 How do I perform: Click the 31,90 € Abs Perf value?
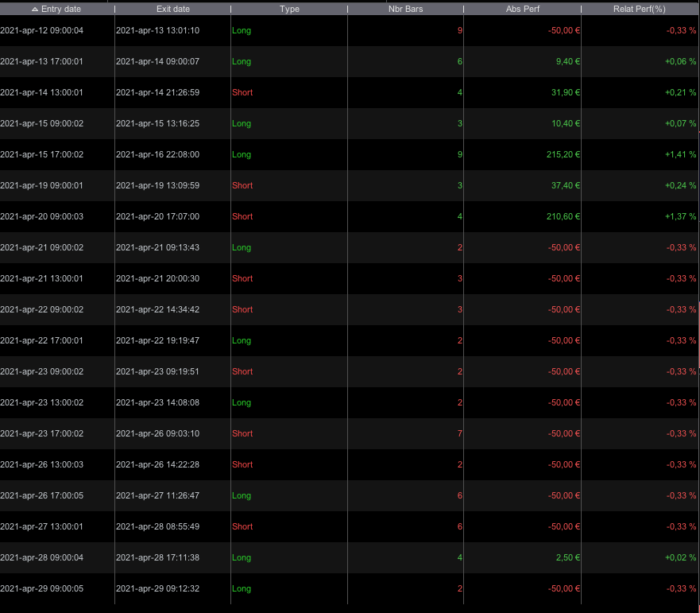566,92
